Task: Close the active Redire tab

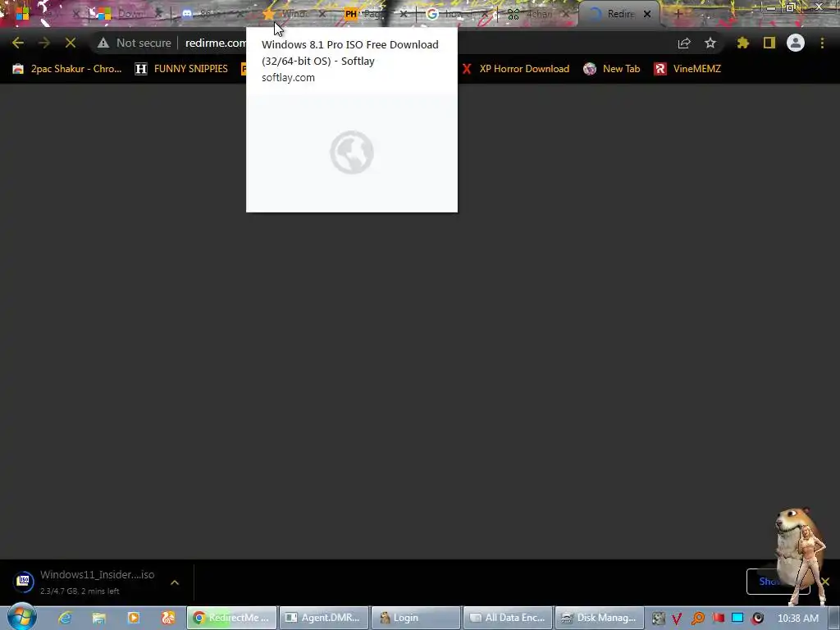Action: click(647, 15)
